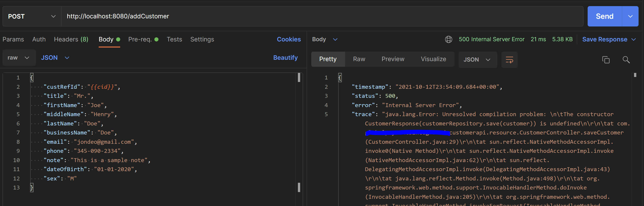Click the {{cid}} variable in request body
The height and width of the screenshot is (206, 644).
(x=102, y=87)
